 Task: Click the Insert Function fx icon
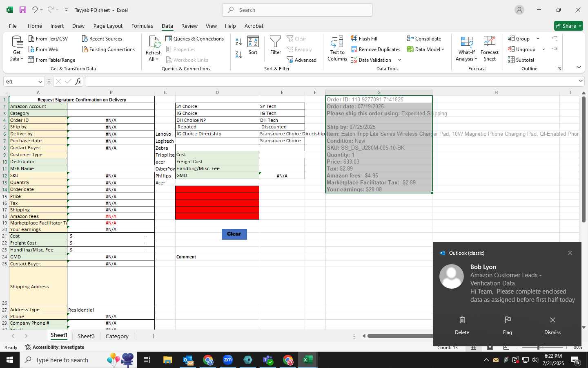click(x=78, y=81)
